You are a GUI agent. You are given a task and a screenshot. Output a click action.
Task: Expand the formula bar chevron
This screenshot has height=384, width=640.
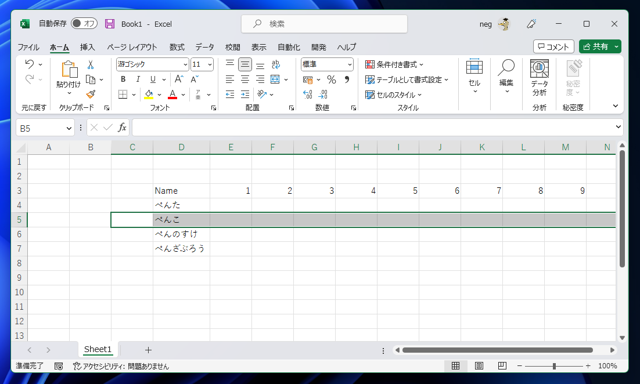click(618, 127)
